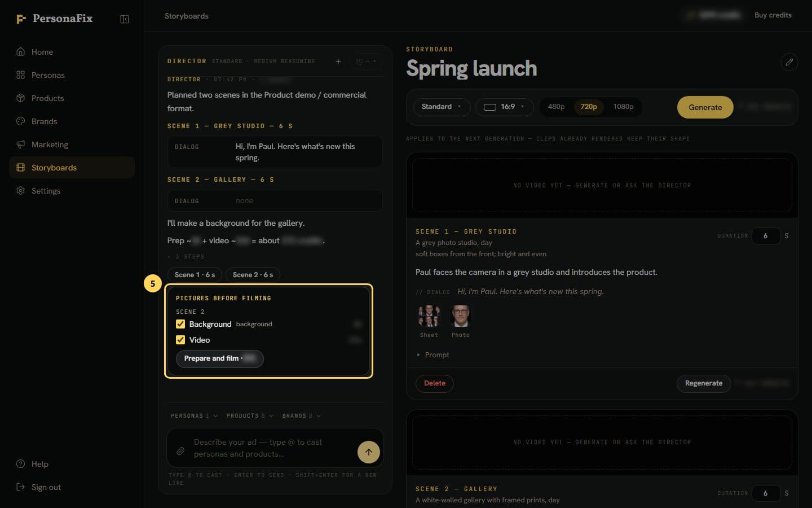Click Buy credits link
The width and height of the screenshot is (812, 508).
click(x=773, y=15)
